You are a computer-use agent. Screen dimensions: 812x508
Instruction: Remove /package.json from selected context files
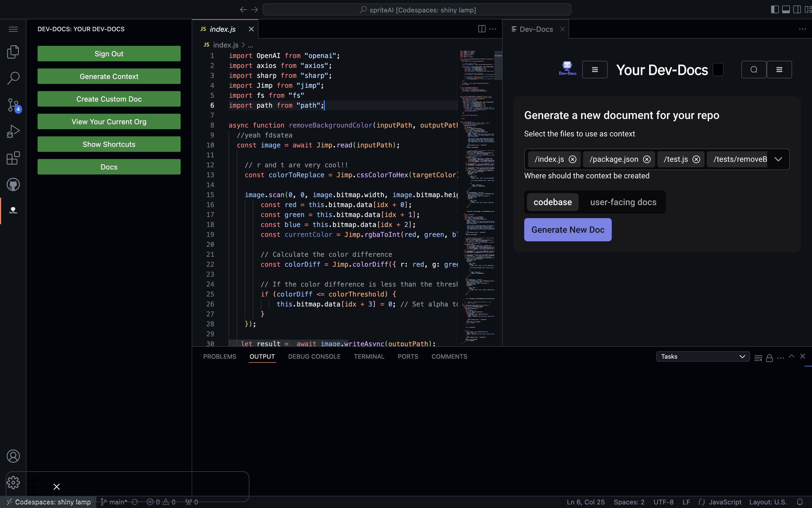coord(647,159)
